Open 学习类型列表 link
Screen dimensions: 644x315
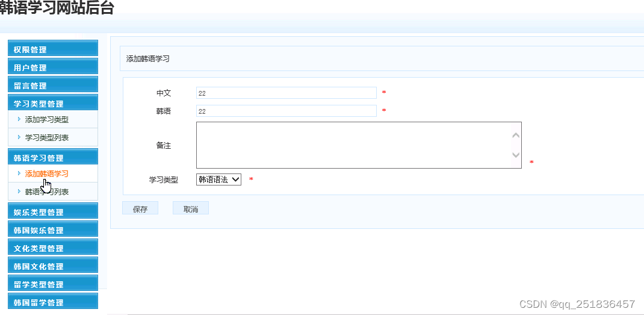[x=46, y=138]
